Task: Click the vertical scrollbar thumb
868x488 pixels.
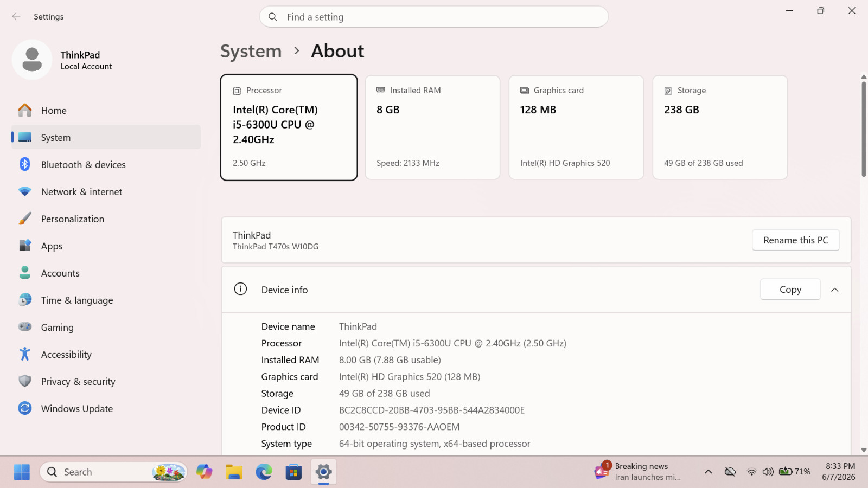Action: 864,129
